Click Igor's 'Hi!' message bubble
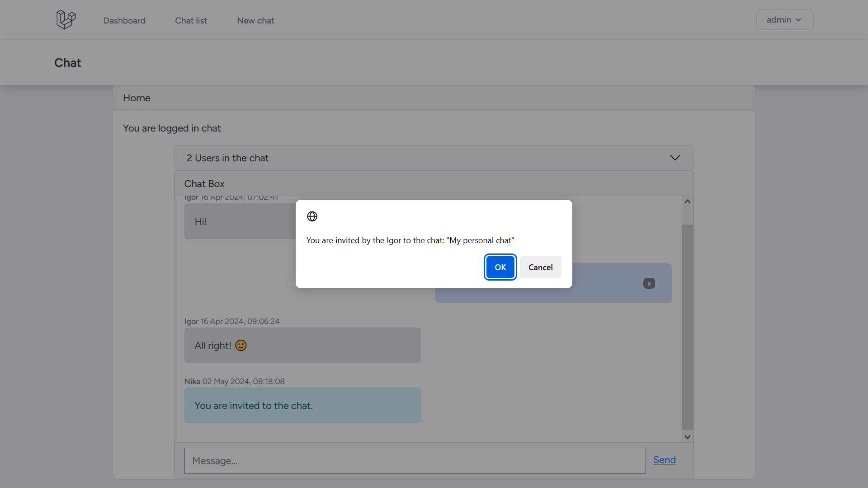 pyautogui.click(x=240, y=221)
